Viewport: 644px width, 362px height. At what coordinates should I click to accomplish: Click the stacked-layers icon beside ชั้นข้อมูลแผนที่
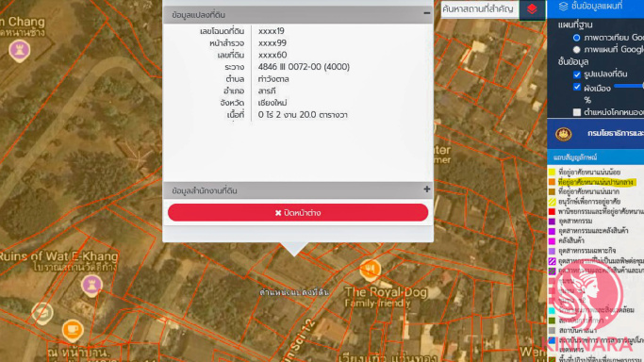point(563,6)
